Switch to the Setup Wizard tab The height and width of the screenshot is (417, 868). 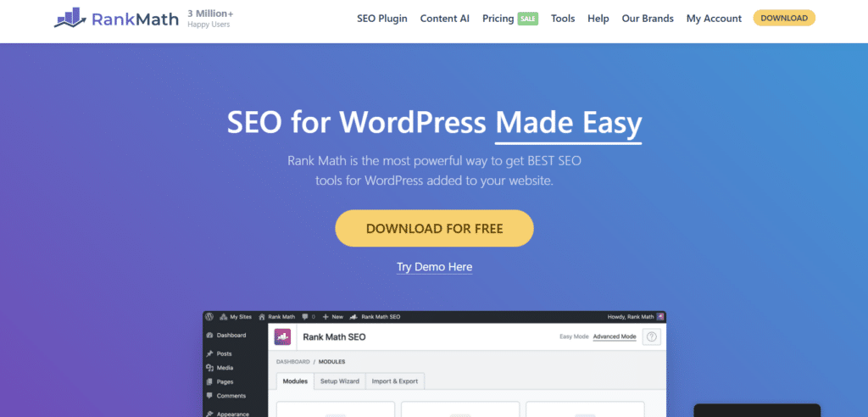340,381
